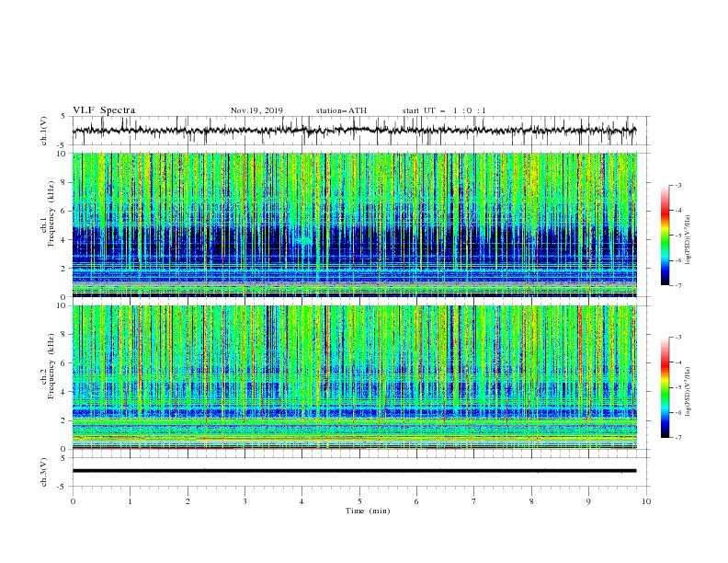
Task: Click the time axis tick label '9'
Action: [x=588, y=501]
